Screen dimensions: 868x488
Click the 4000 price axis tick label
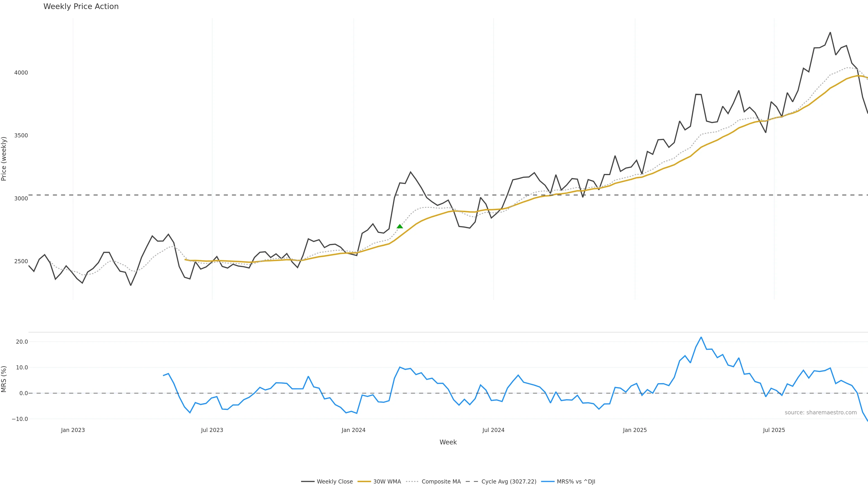coord(21,73)
